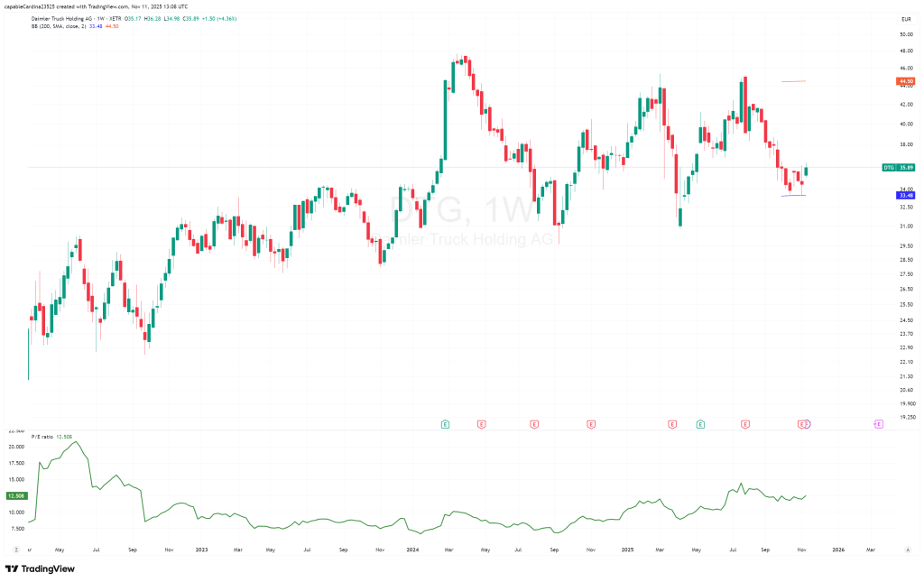Click the red earnings marker near August 2025
The image size is (924, 582).
click(x=745, y=423)
